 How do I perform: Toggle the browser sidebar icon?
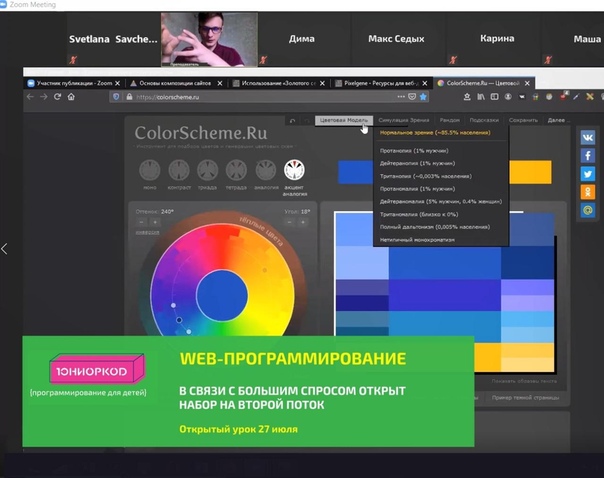click(494, 97)
